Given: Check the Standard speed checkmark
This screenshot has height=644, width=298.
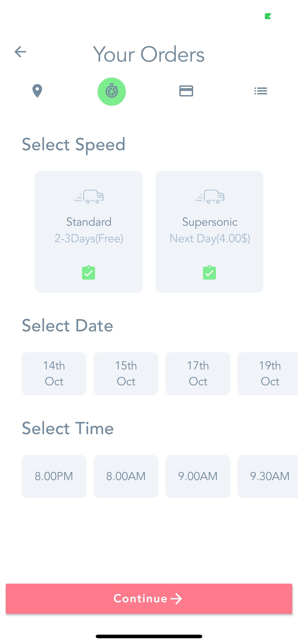Looking at the screenshot, I should [x=89, y=272].
